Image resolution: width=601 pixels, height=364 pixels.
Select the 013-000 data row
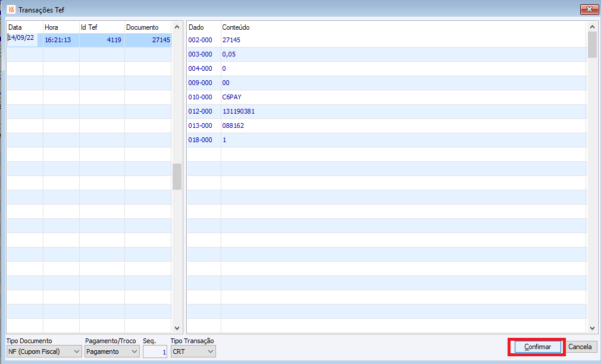(387, 125)
